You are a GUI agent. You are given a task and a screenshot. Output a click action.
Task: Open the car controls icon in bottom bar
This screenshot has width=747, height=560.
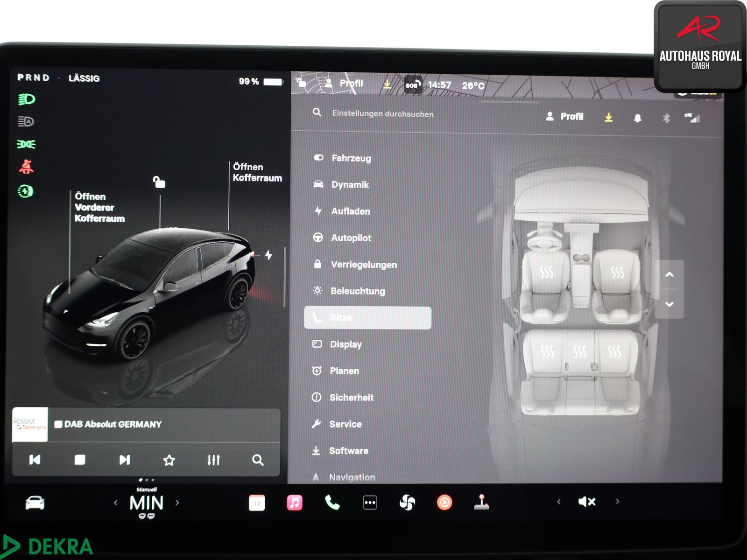tap(35, 503)
